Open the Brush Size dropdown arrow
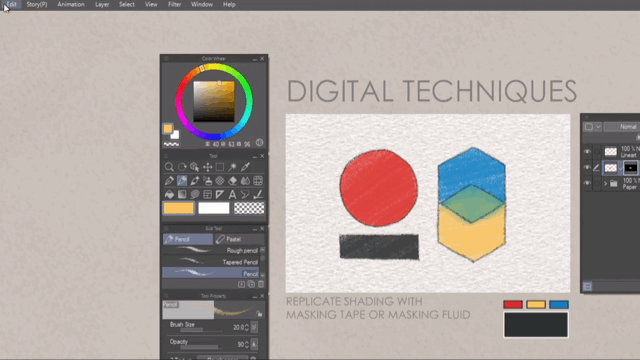The image size is (640, 360). click(x=254, y=327)
